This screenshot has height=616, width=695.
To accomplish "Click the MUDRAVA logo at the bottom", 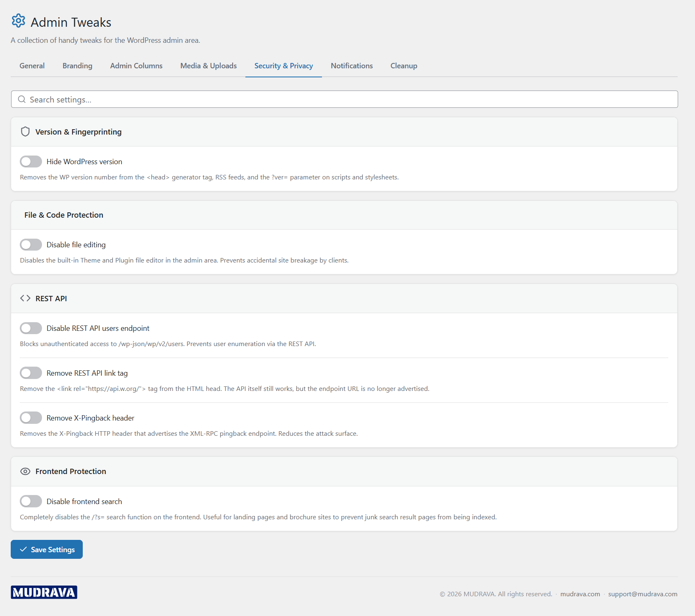I will [x=44, y=593].
